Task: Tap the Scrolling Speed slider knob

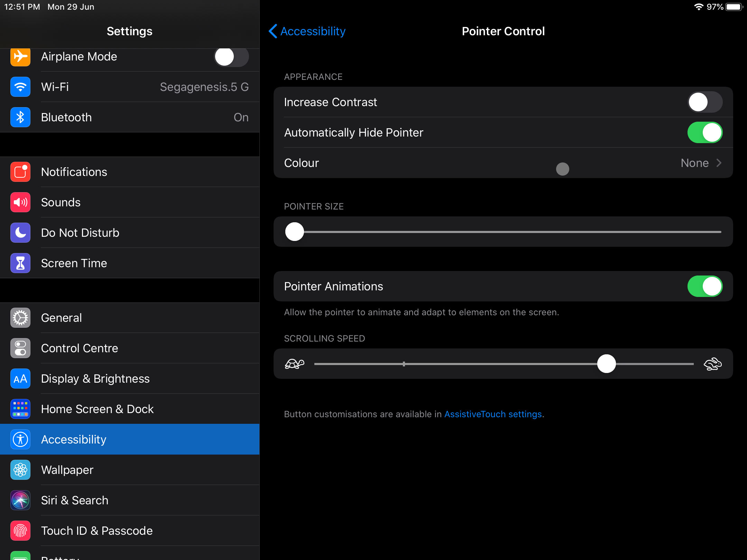Action: tap(606, 364)
